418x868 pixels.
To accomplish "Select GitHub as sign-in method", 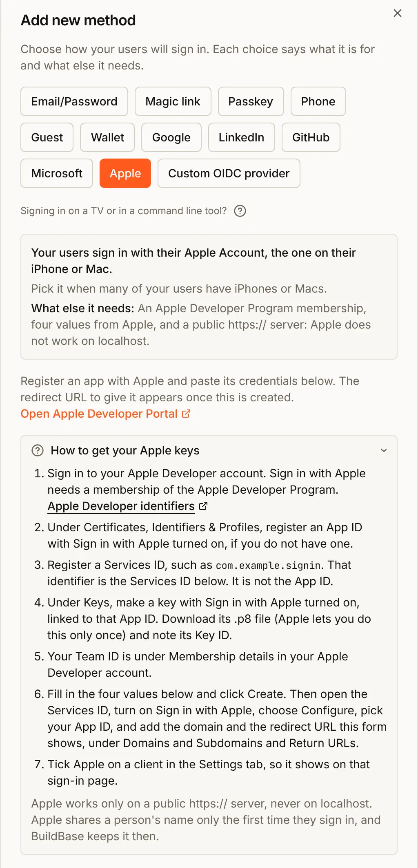I will tap(311, 137).
